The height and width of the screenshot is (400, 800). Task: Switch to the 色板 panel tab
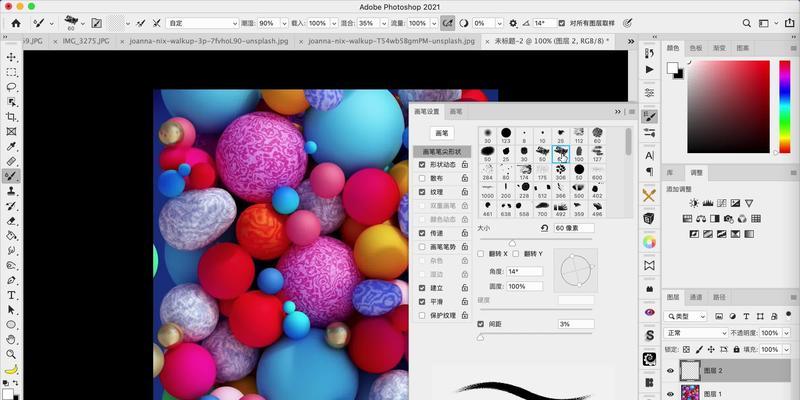click(696, 48)
